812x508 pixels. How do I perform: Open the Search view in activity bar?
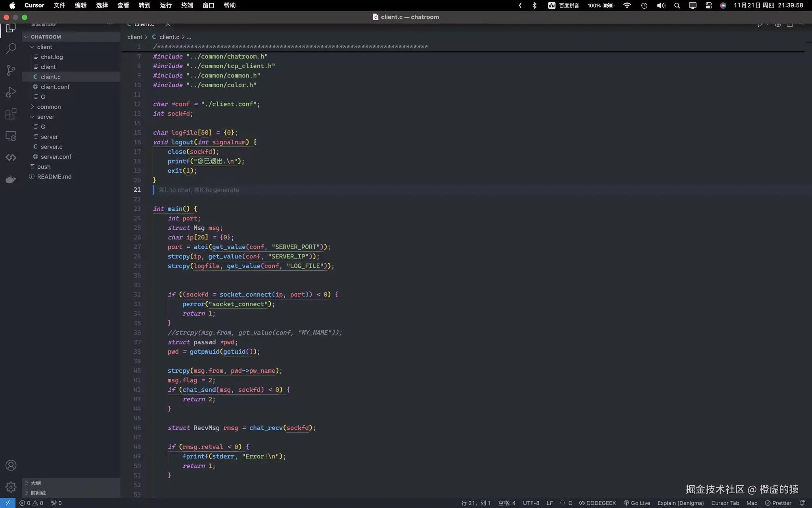pos(11,48)
